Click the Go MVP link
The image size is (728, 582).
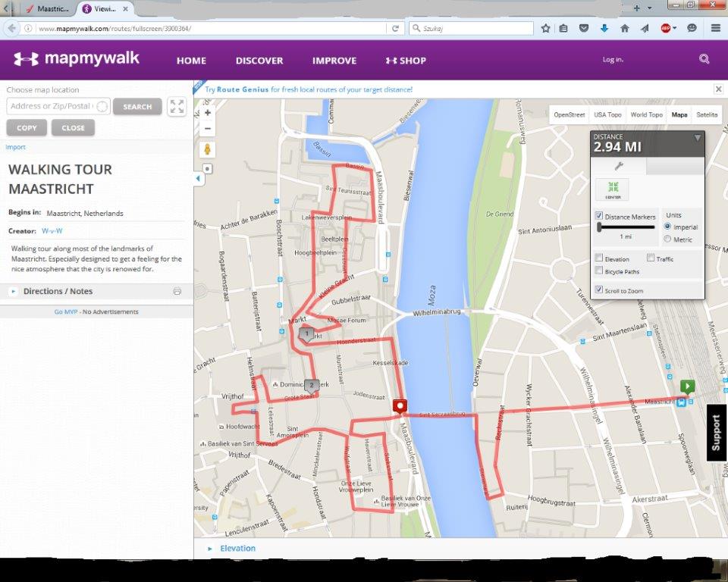(x=66, y=312)
